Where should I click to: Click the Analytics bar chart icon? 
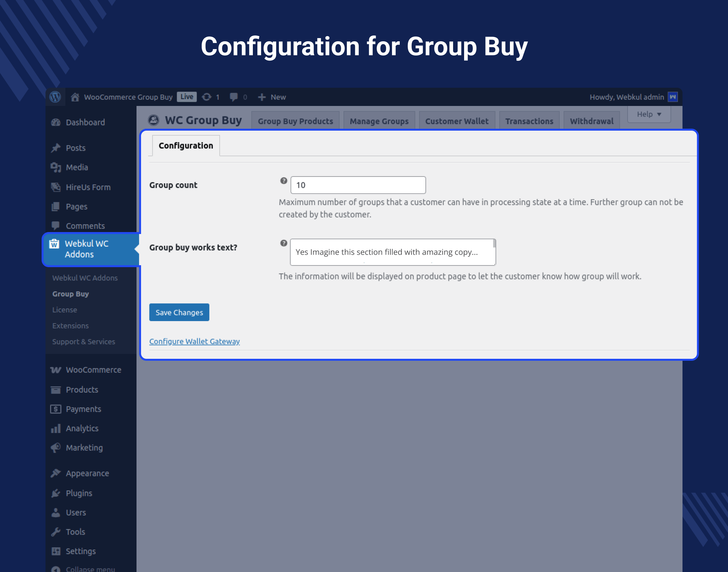[x=56, y=429]
